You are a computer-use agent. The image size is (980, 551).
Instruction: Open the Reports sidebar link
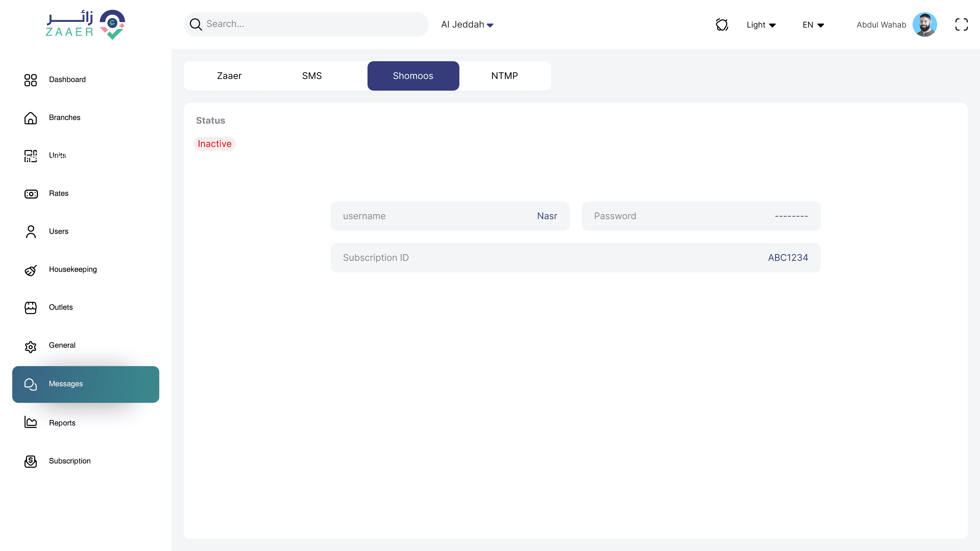[x=62, y=423]
